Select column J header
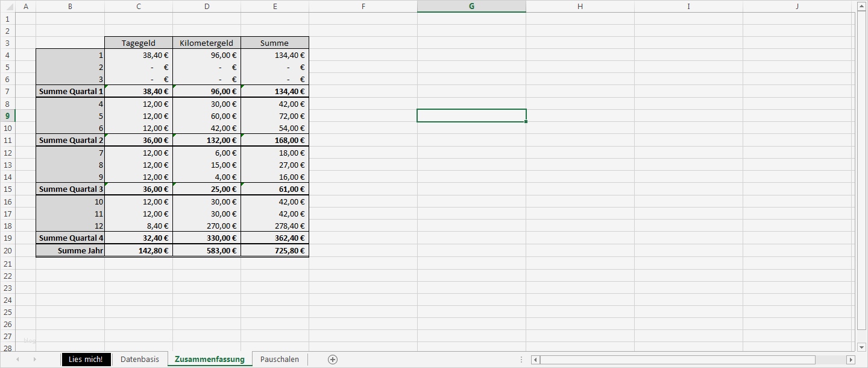The height and width of the screenshot is (368, 868). pos(797,6)
